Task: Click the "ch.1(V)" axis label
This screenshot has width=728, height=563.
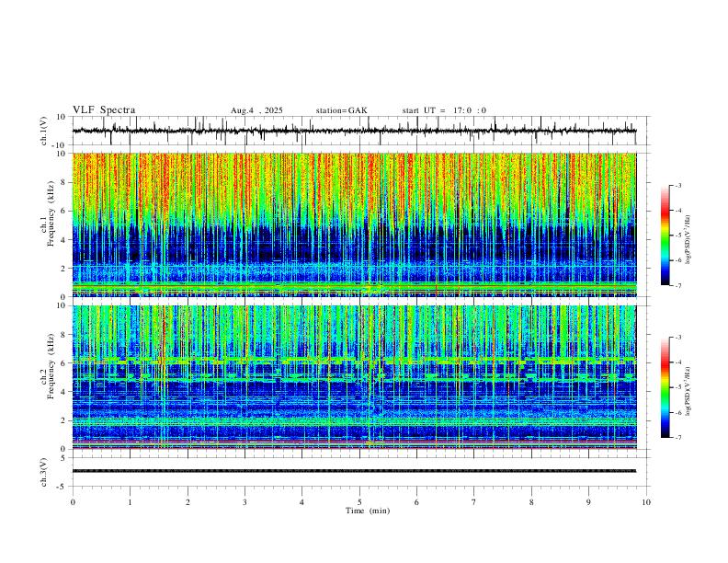Action: point(45,131)
